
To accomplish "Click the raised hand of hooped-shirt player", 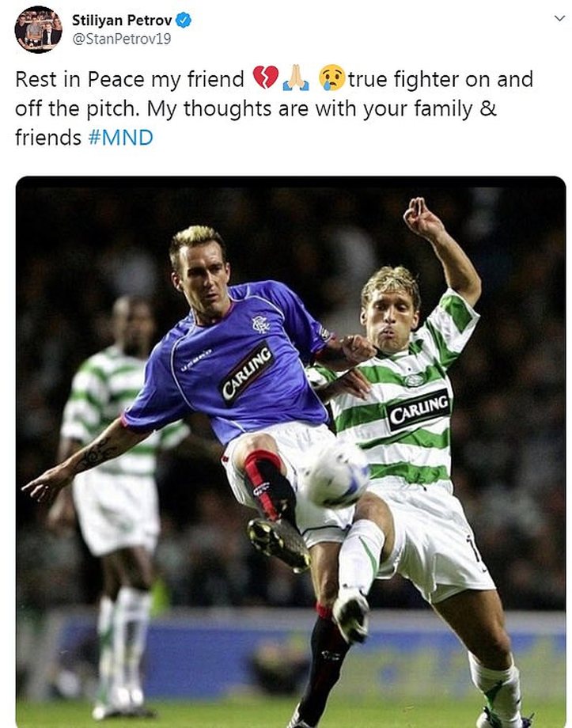I will tap(421, 218).
